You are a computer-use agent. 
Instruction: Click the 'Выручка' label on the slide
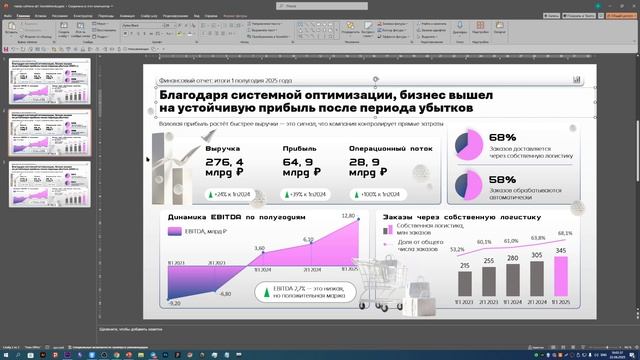(x=222, y=149)
